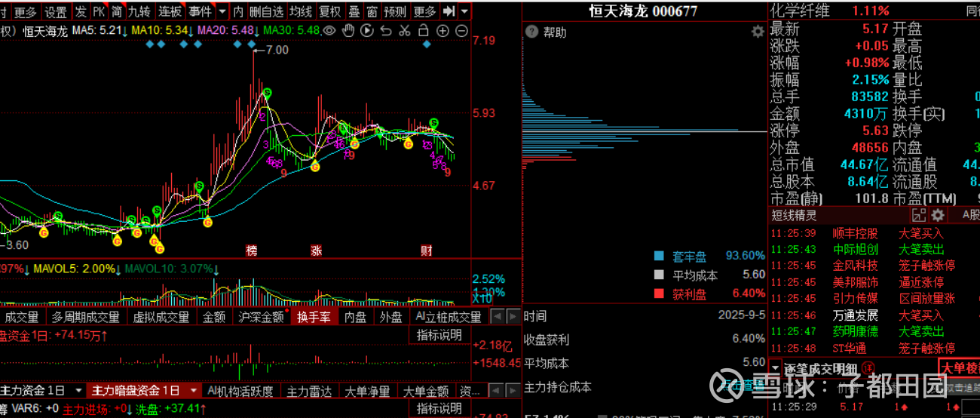Screen dimensions: 980x418
Task: Click the 简 toolbar button
Action: [117, 11]
